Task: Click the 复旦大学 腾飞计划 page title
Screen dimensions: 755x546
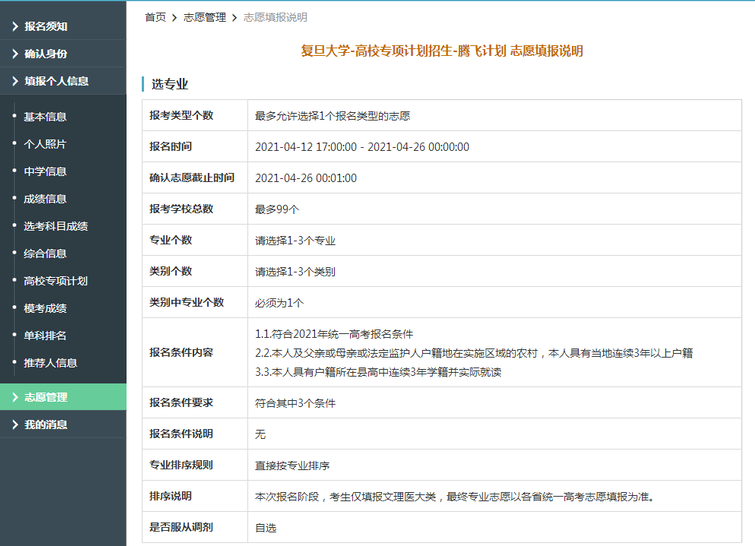Action: pos(442,51)
